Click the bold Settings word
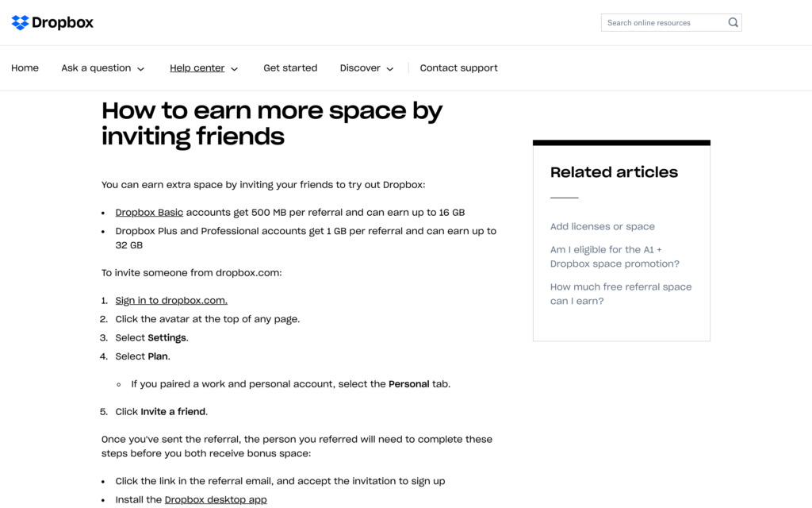812x508 pixels. coord(167,338)
